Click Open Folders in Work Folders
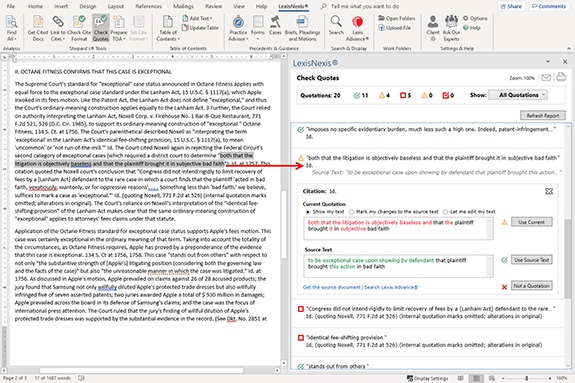The height and width of the screenshot is (383, 575). [x=397, y=18]
